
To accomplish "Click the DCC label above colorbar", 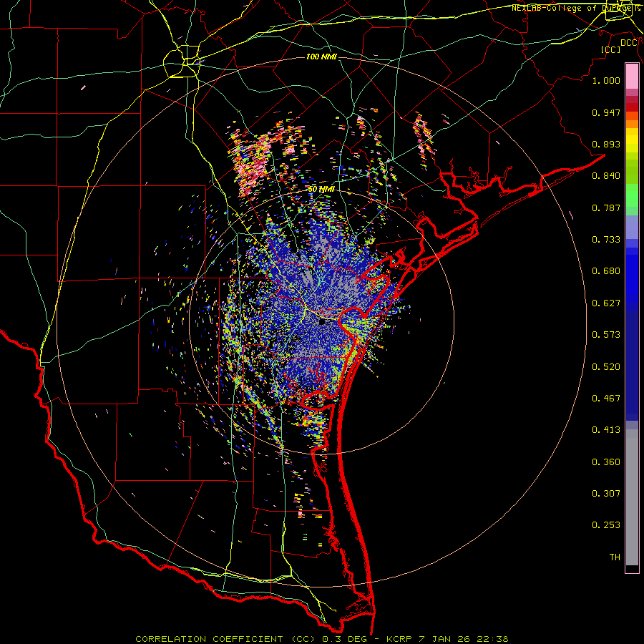I will click(x=628, y=43).
